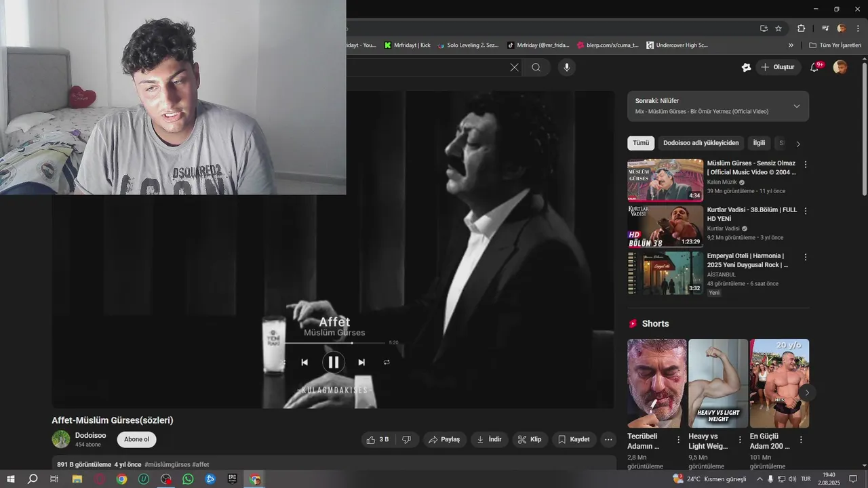Open Undercover High Sc... bookmark
The image size is (868, 488).
pyautogui.click(x=677, y=45)
